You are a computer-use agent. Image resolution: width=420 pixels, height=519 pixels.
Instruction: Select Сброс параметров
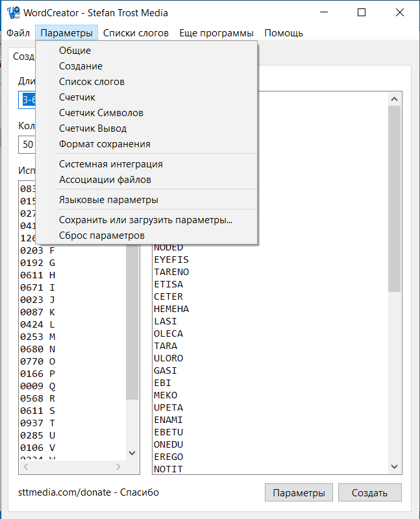(101, 235)
